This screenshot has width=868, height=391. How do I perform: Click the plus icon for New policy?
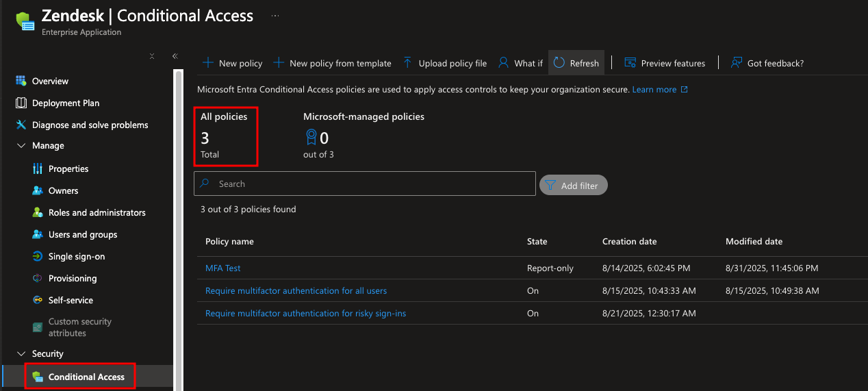(x=208, y=63)
